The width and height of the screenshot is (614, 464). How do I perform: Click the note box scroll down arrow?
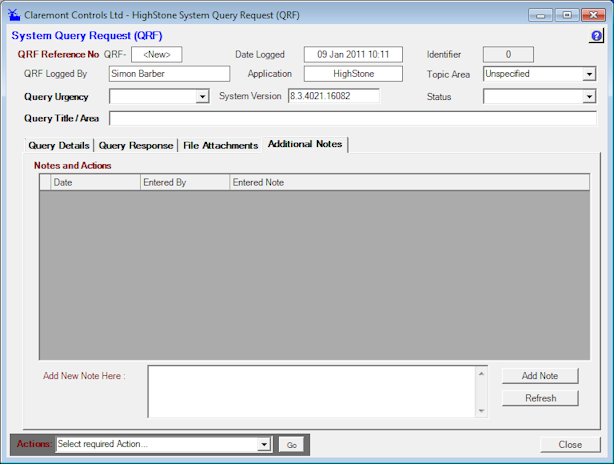coord(481,409)
